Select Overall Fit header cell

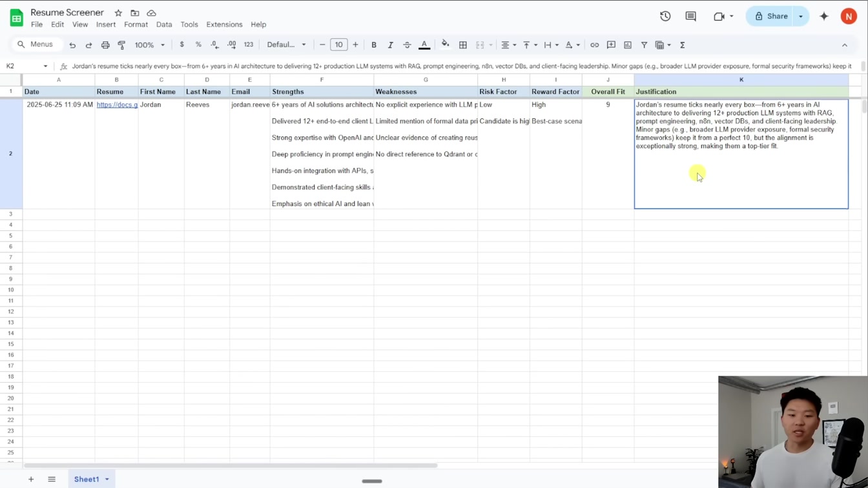(x=608, y=92)
